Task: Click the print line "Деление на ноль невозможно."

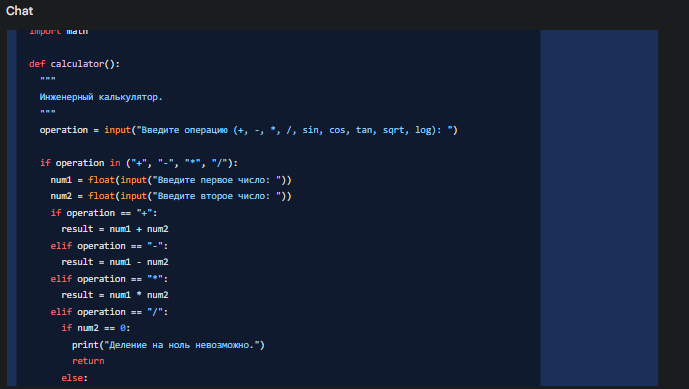Action: (168, 345)
